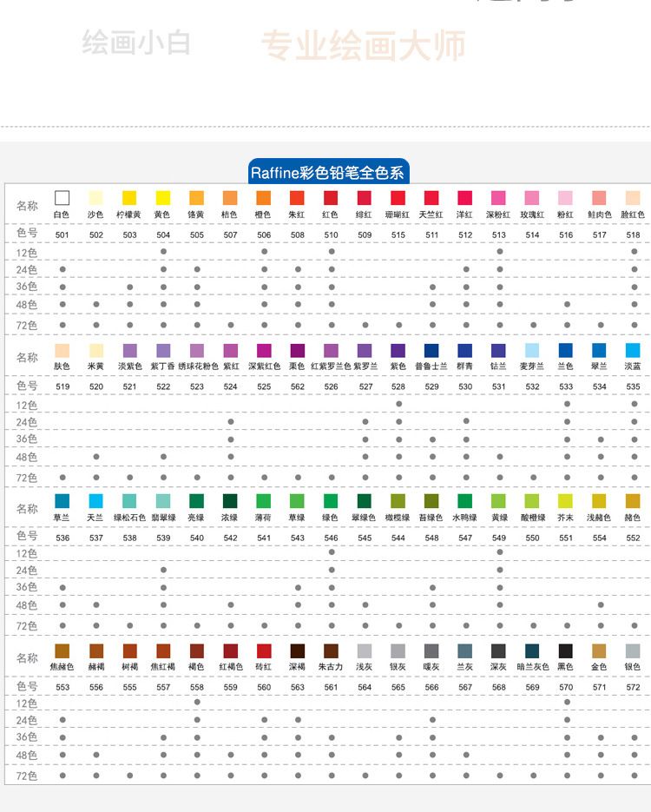Viewport: 651px width, 812px height.
Task: Pick the lemon yellow swatch numbered 503
Action: (129, 198)
